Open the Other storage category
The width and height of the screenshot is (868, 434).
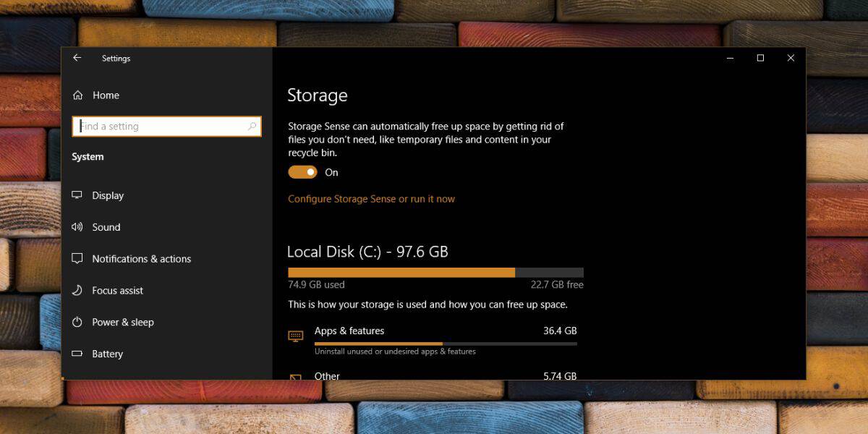click(x=327, y=375)
